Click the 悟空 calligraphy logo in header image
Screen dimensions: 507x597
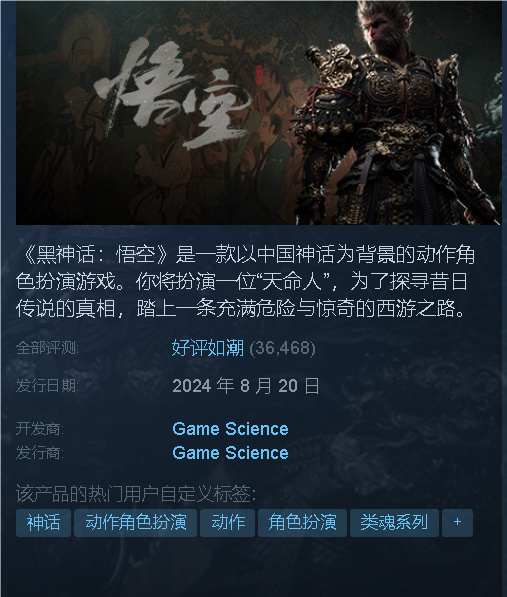point(173,93)
